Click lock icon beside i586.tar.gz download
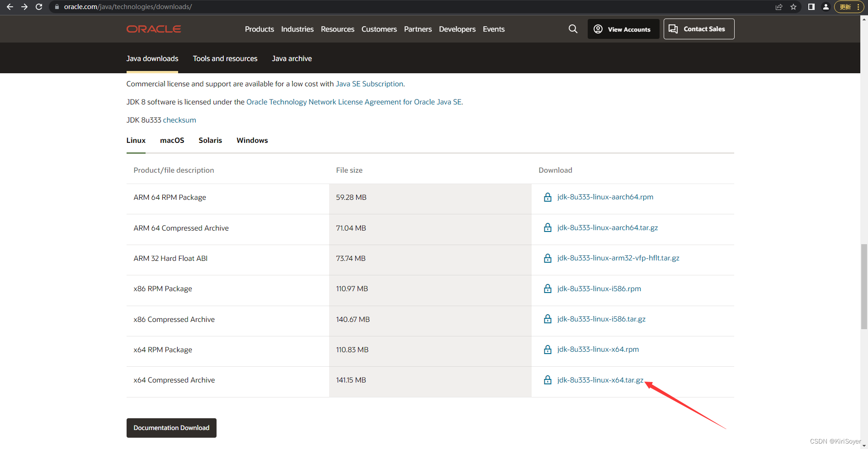The width and height of the screenshot is (868, 449). pyautogui.click(x=547, y=319)
